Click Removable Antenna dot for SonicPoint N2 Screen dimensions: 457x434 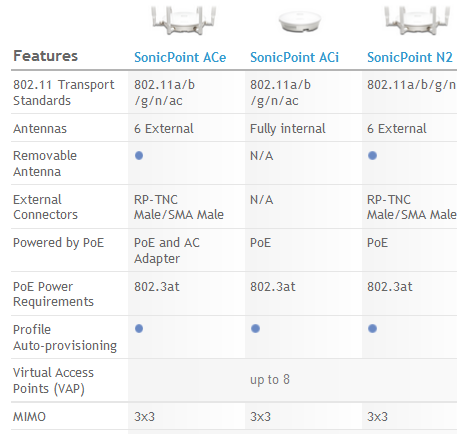click(x=372, y=156)
